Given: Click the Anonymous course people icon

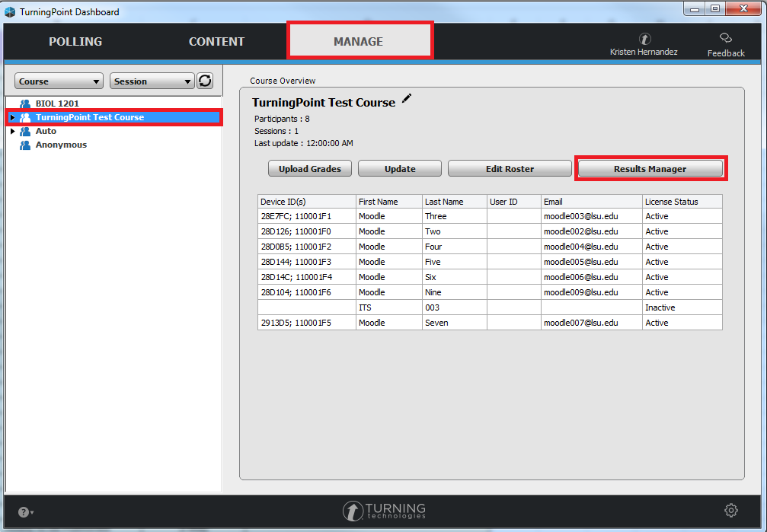Looking at the screenshot, I should click(25, 145).
